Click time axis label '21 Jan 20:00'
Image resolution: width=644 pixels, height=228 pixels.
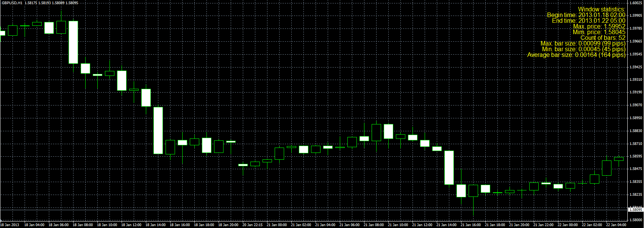point(519,225)
